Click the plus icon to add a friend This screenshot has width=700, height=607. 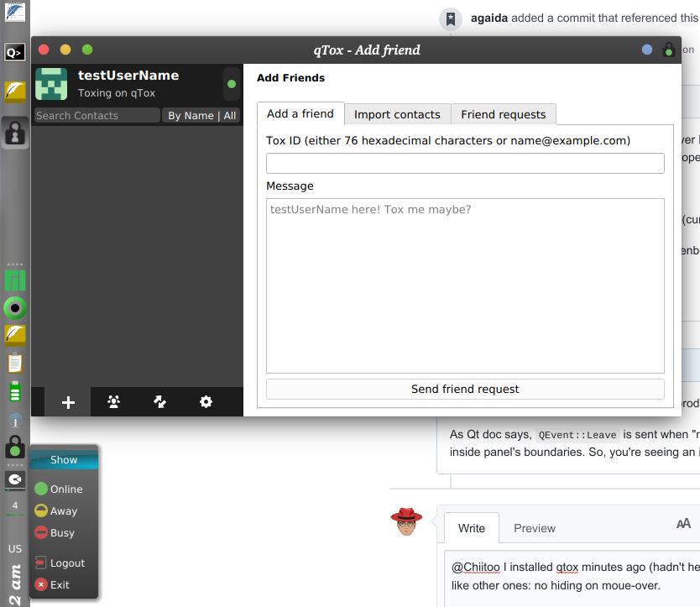coord(67,402)
